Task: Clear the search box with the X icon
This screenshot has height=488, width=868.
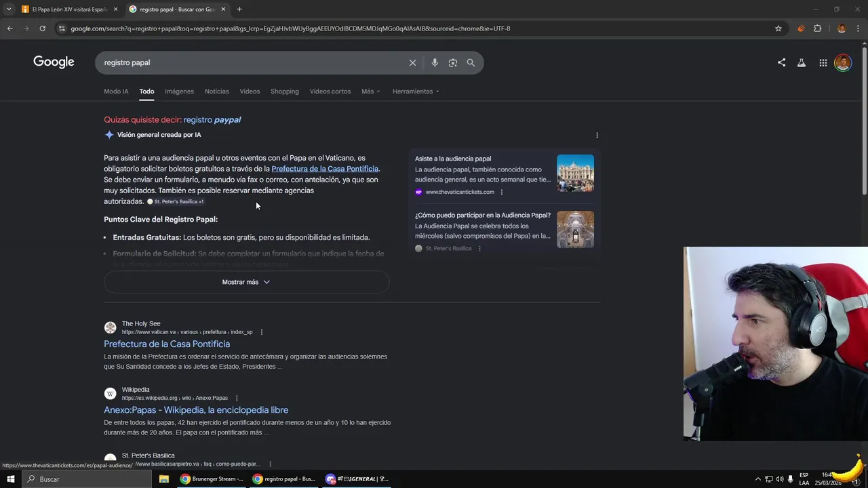Action: pyautogui.click(x=412, y=62)
